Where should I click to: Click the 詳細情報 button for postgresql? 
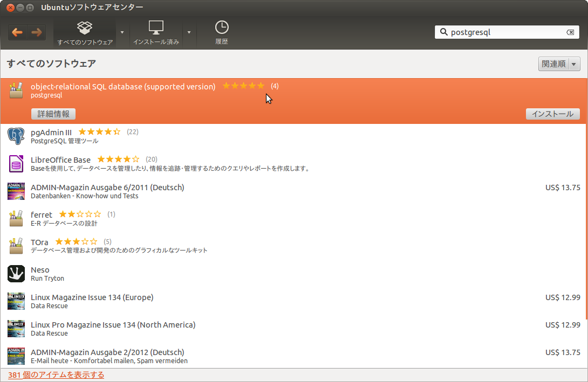(x=53, y=114)
